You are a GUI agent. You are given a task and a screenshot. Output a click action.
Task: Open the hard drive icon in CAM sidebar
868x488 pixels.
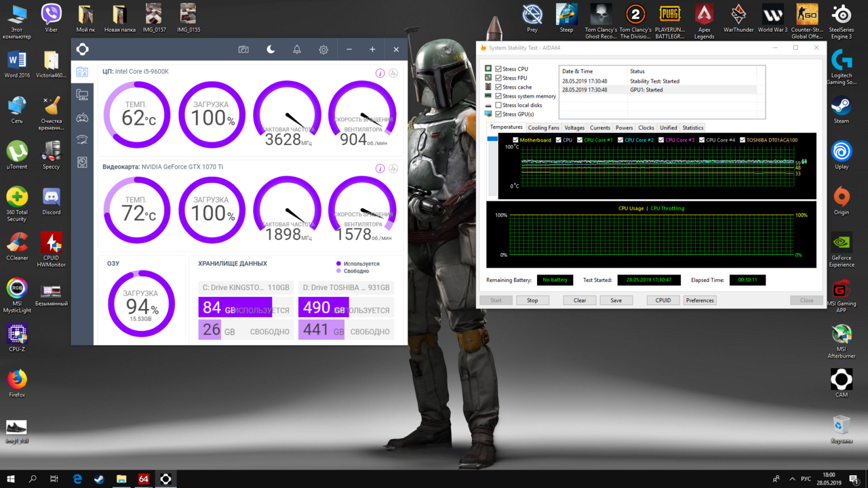[82, 162]
